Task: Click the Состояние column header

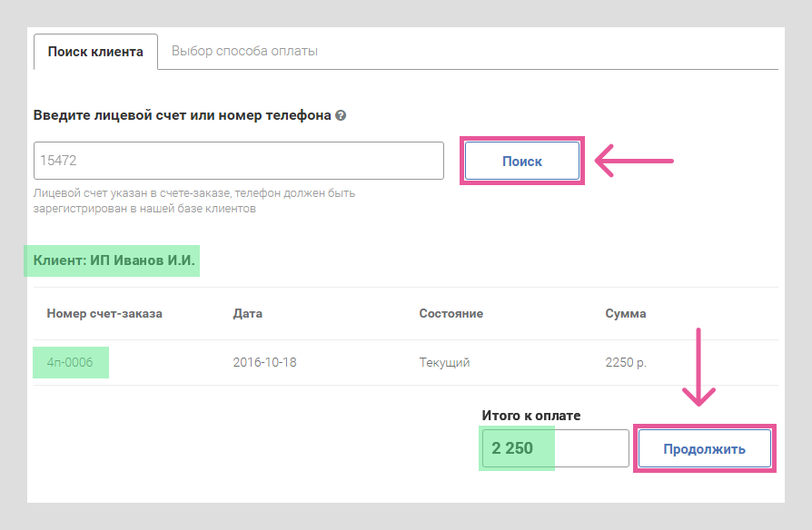Action: click(x=451, y=314)
